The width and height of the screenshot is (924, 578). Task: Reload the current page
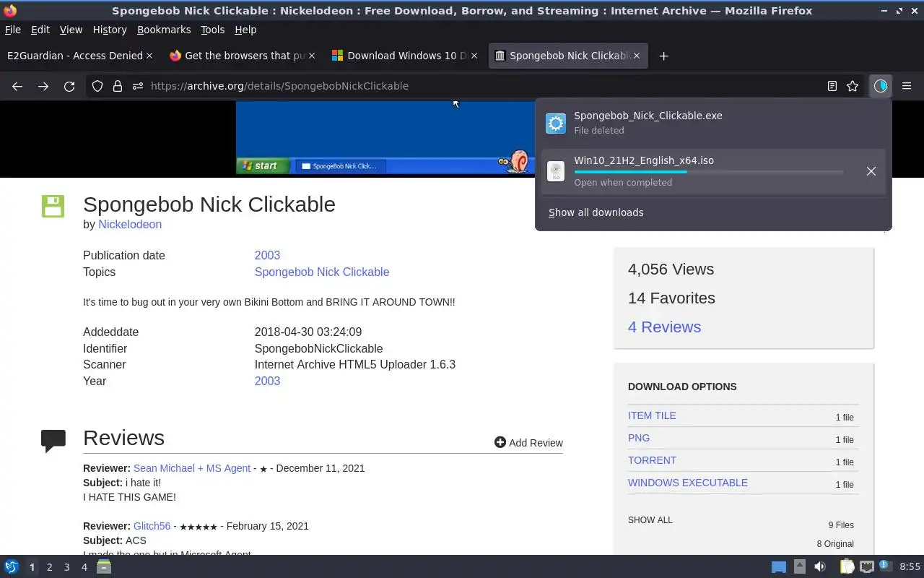tap(69, 86)
